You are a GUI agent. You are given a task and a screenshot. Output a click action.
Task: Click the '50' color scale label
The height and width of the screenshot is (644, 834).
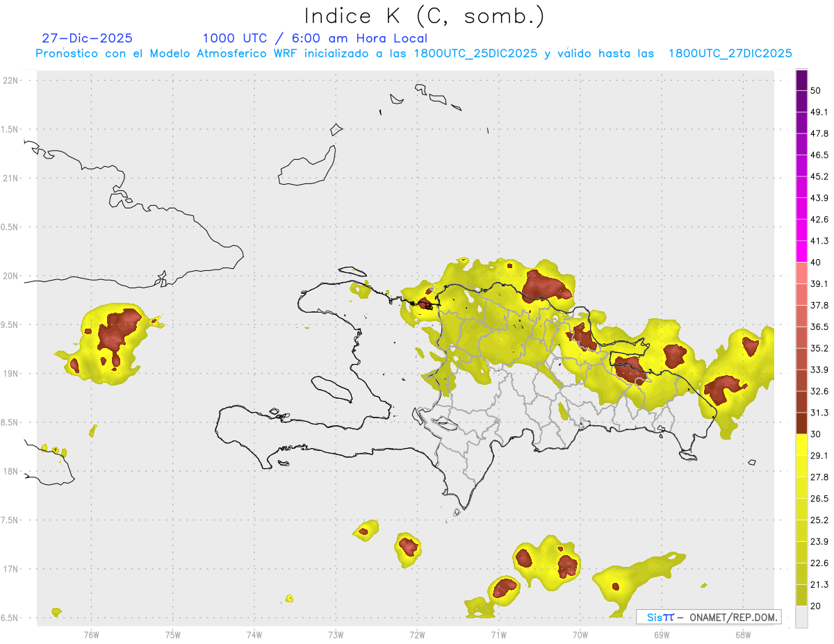coord(815,90)
